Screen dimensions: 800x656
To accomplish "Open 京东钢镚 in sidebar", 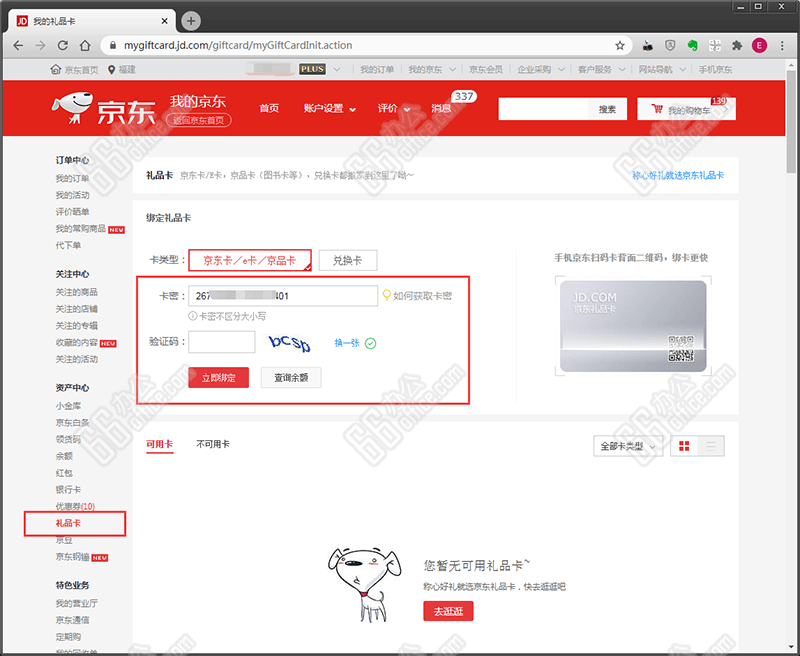I will [x=72, y=557].
